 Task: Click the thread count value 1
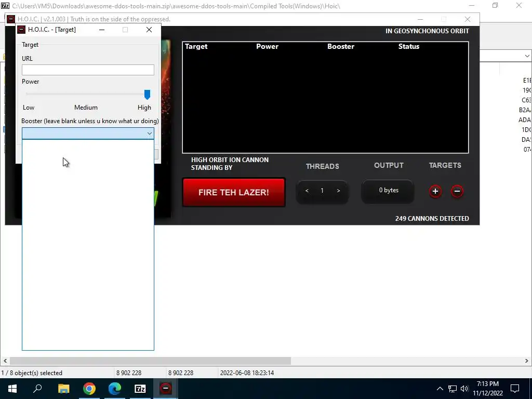(322, 191)
